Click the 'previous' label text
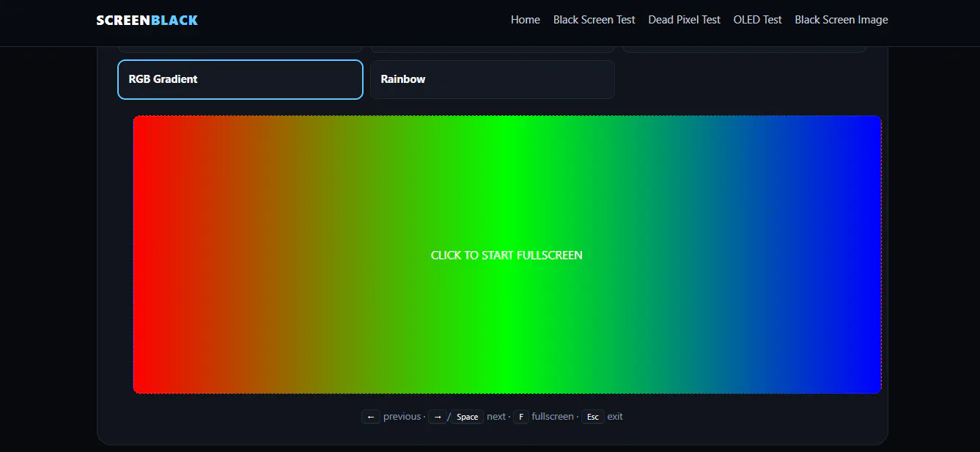 tap(402, 417)
